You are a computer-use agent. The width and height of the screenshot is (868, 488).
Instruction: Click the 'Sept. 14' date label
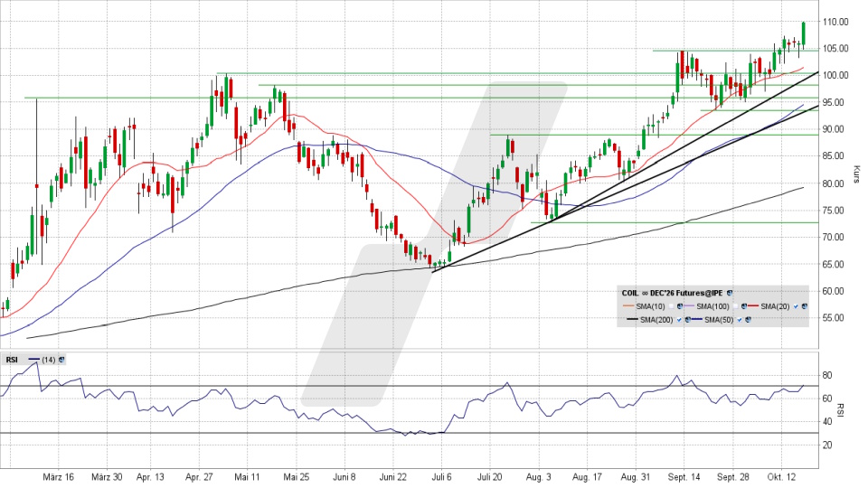click(x=684, y=477)
